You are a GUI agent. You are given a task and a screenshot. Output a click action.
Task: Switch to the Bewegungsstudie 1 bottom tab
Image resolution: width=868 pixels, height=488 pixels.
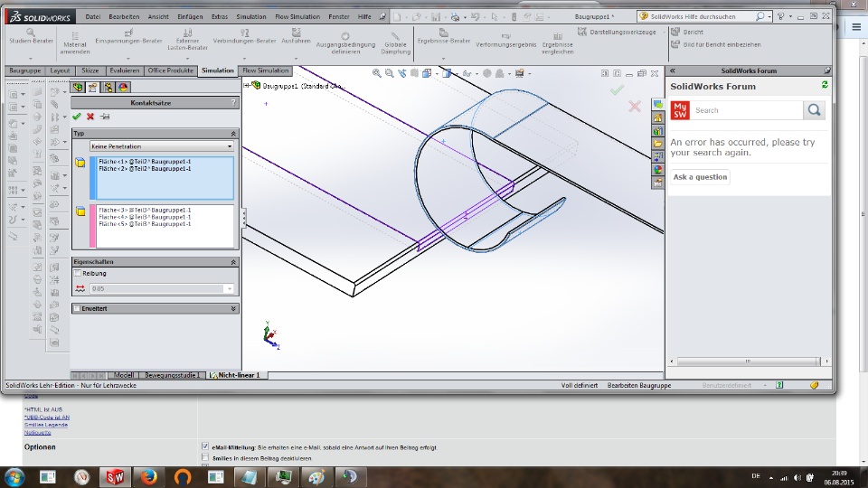coord(172,375)
